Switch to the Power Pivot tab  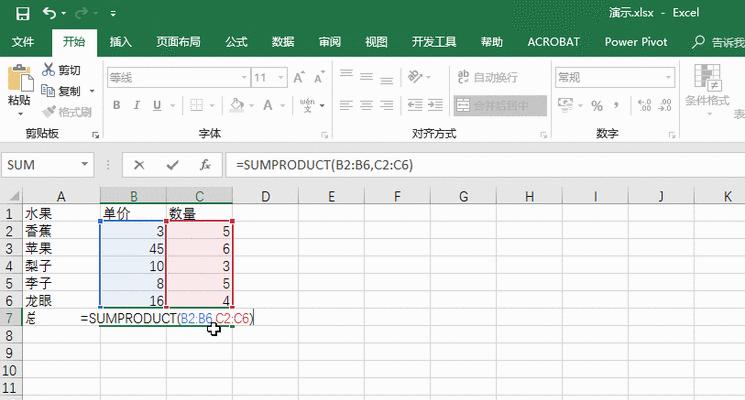pos(636,42)
